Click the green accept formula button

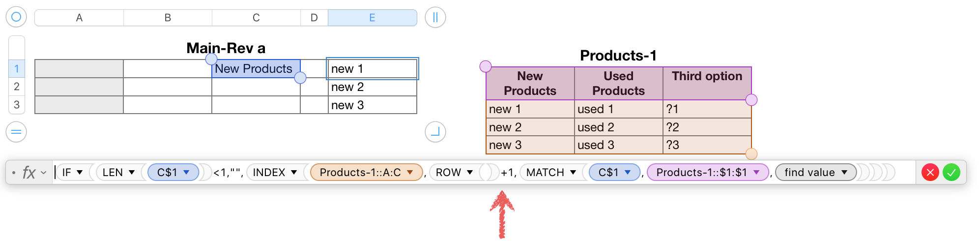tap(951, 173)
